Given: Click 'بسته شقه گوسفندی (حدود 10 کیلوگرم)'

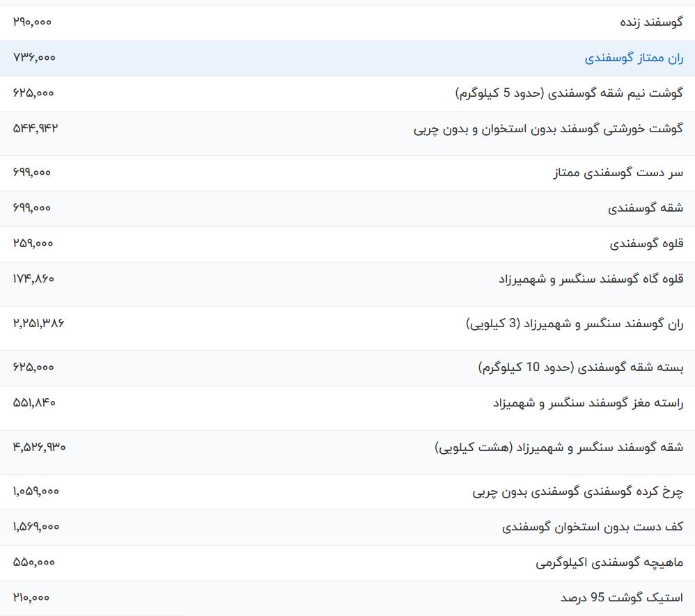Looking at the screenshot, I should tap(581, 368).
